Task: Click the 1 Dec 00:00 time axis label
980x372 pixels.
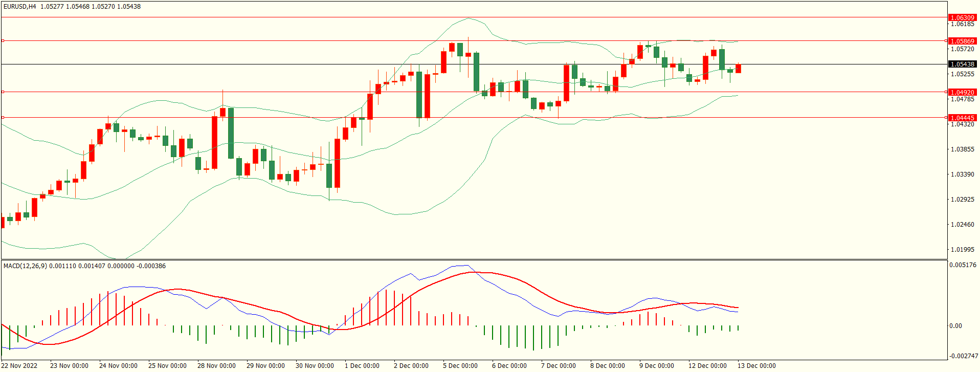Action: (362, 366)
